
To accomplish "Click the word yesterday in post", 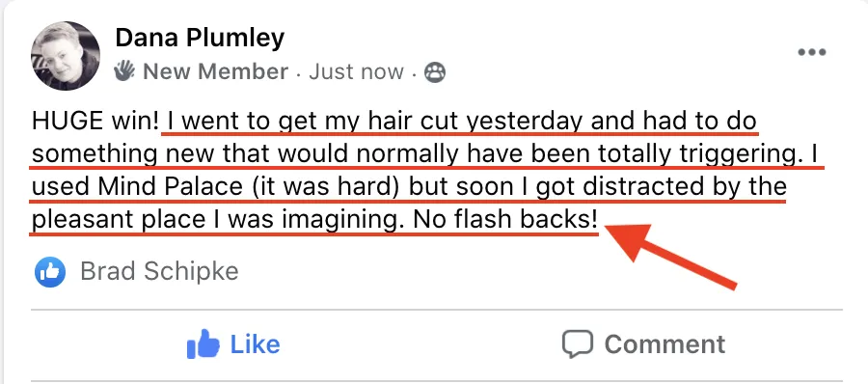I will tap(525, 122).
